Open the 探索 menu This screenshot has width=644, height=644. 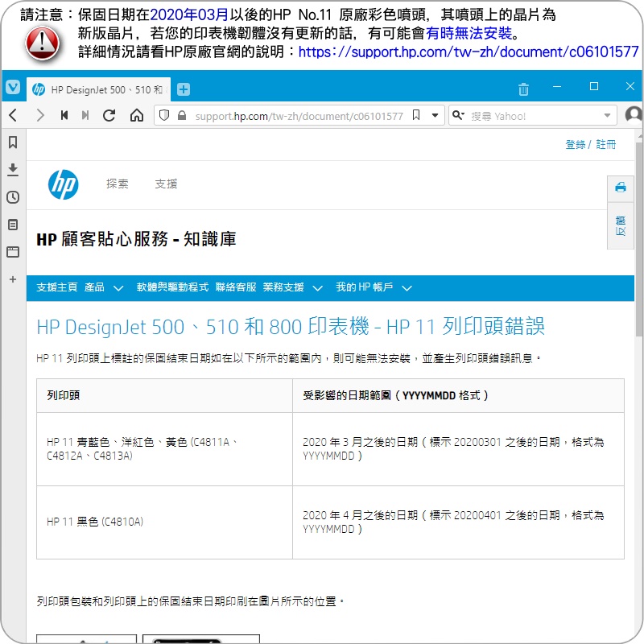pyautogui.click(x=118, y=184)
